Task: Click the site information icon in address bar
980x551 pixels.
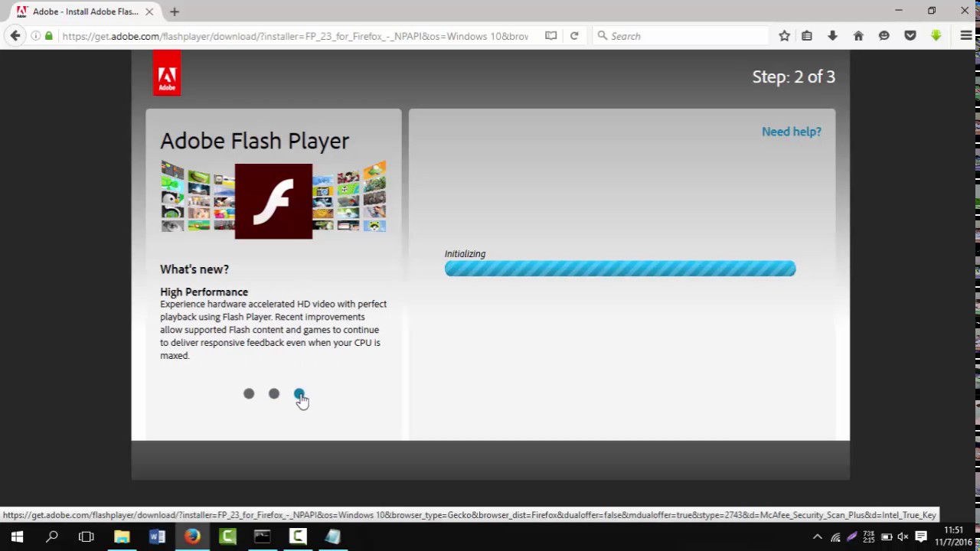Action: pos(36,36)
